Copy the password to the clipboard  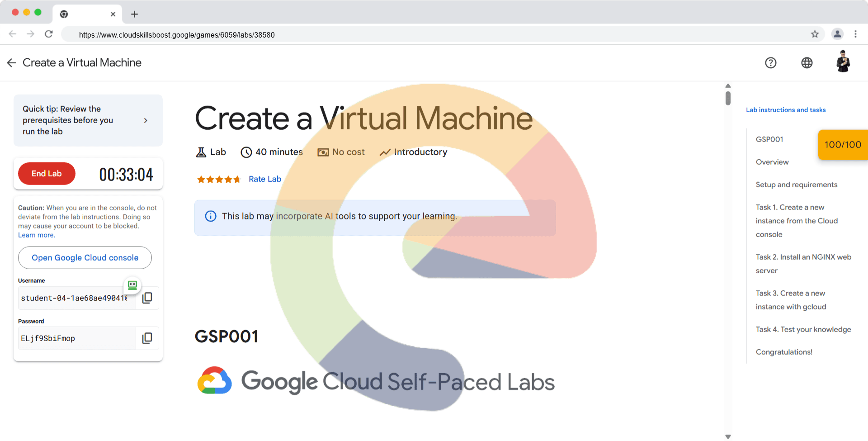[147, 338]
